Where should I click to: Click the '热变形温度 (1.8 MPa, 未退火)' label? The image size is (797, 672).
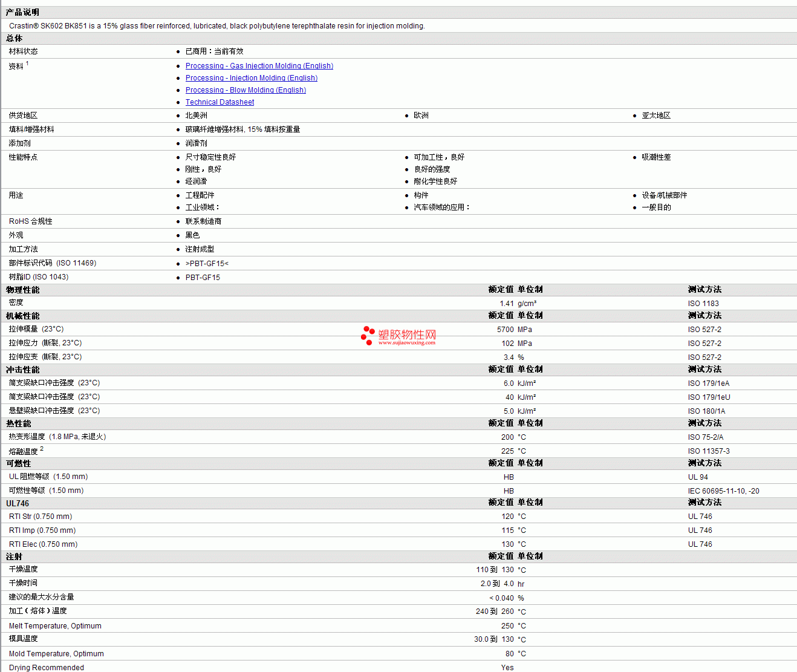(x=57, y=437)
